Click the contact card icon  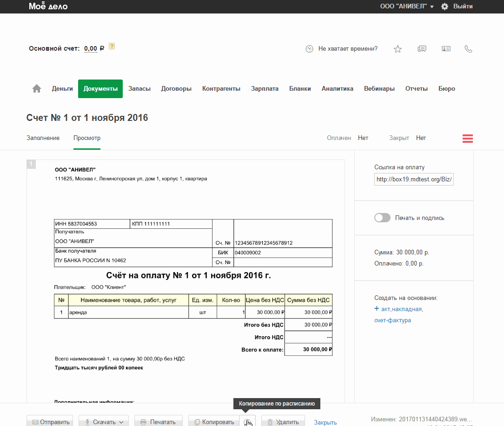(x=446, y=49)
